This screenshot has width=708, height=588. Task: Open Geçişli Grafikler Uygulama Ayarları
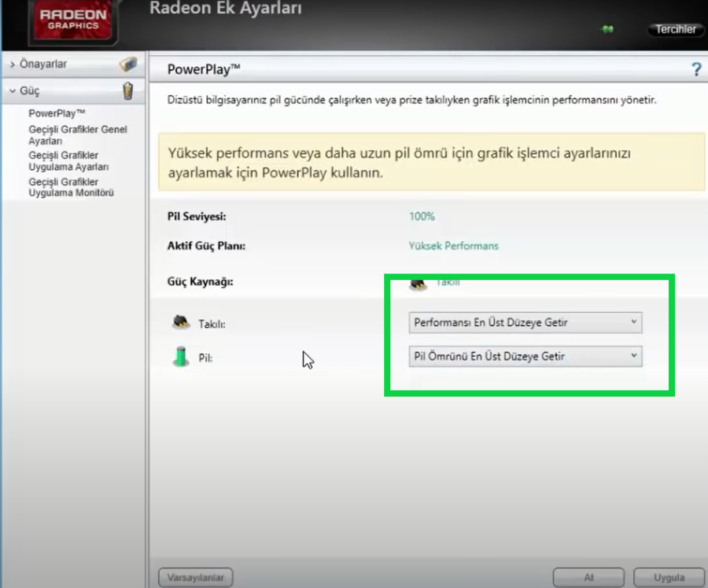(x=68, y=160)
